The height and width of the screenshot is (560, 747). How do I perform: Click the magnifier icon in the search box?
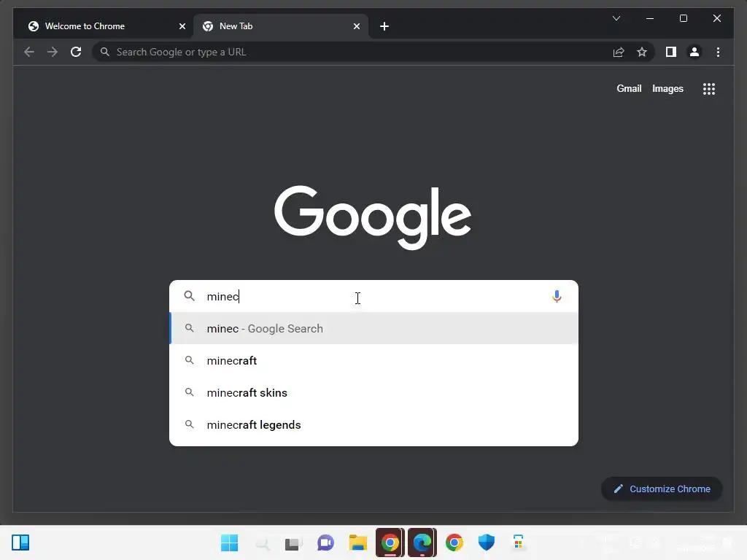click(189, 296)
